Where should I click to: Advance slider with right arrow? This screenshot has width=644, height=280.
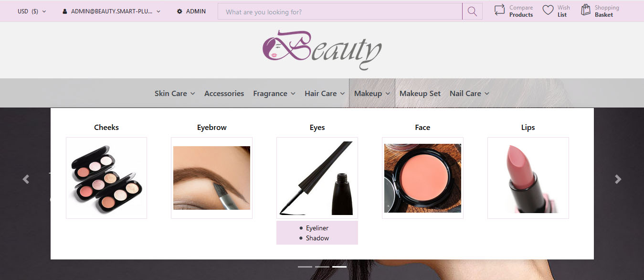coord(618,179)
